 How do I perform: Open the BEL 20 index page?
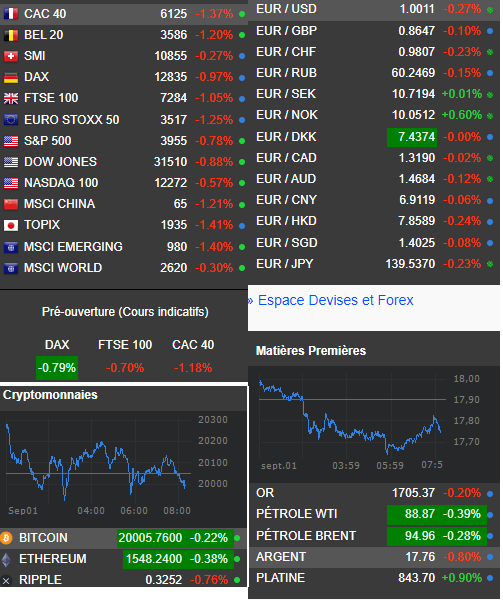click(x=44, y=35)
